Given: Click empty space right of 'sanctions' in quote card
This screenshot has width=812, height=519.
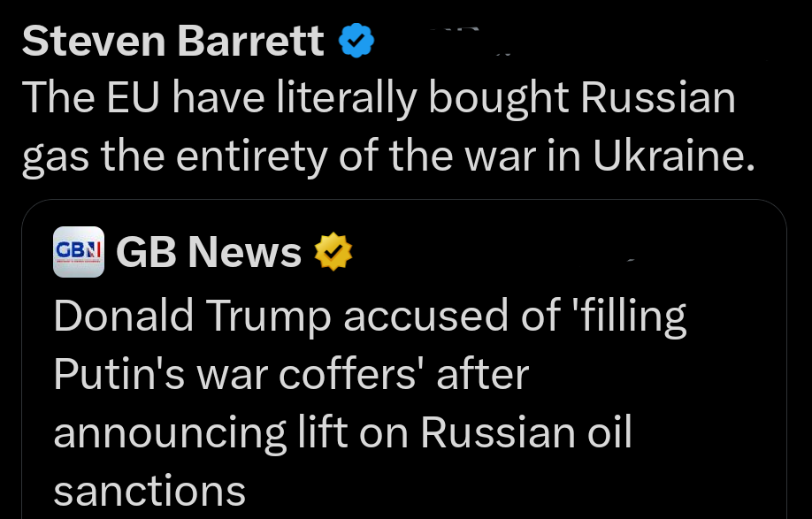Looking at the screenshot, I should coord(513,491).
